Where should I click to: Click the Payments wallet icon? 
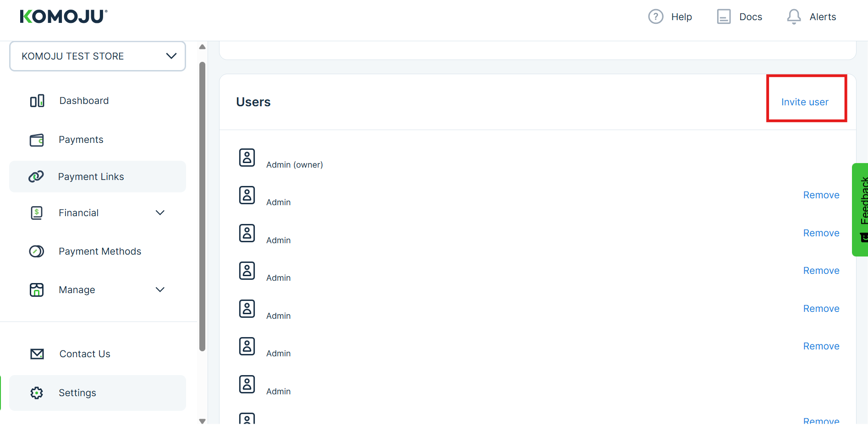pyautogui.click(x=37, y=140)
